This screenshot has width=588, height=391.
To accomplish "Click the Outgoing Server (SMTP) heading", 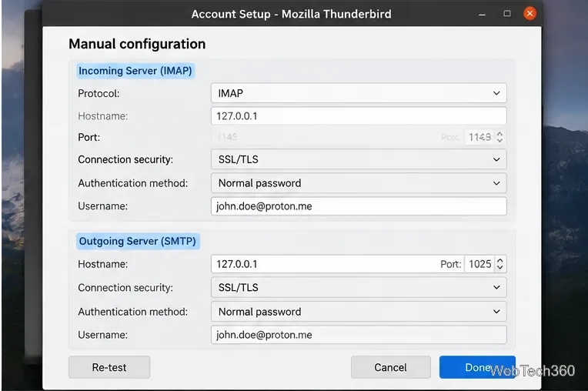I will click(138, 241).
